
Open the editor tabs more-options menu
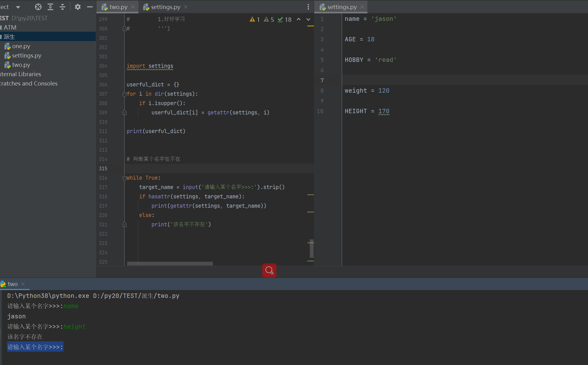(308, 7)
